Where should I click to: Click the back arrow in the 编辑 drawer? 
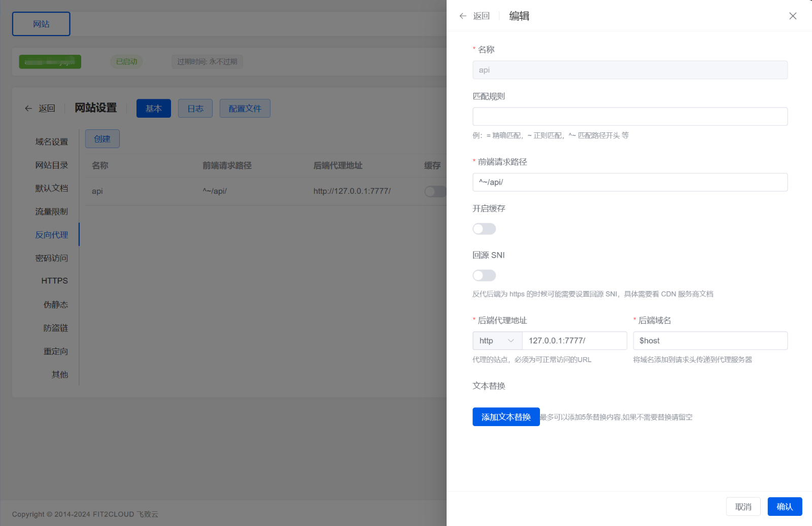462,16
